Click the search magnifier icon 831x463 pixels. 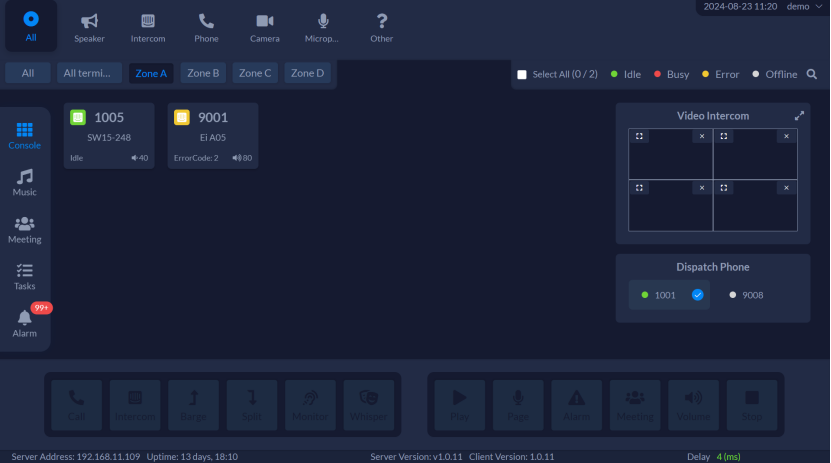812,74
